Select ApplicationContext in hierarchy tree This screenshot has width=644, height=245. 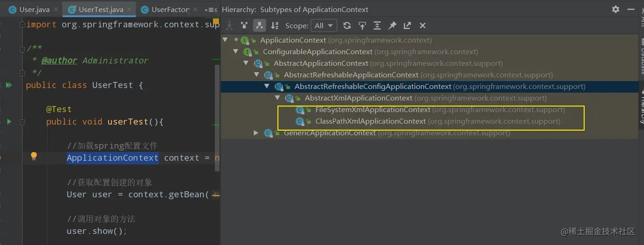[x=430, y=40]
